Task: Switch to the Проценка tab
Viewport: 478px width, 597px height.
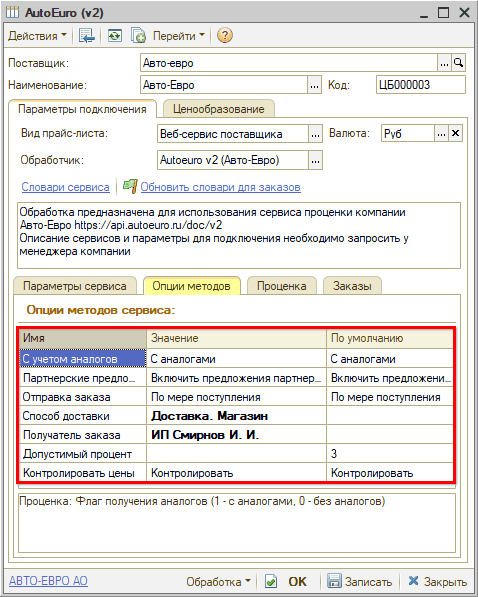Action: (281, 286)
